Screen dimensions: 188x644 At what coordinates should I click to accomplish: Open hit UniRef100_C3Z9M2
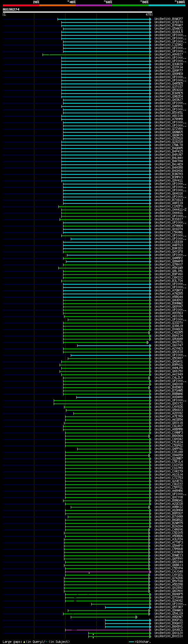[169, 45]
